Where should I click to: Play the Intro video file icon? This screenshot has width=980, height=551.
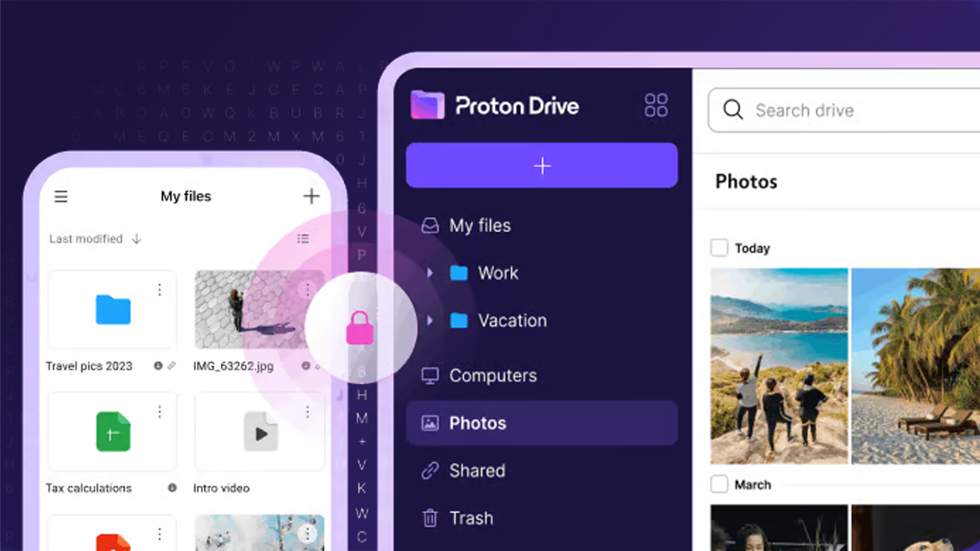tap(261, 432)
